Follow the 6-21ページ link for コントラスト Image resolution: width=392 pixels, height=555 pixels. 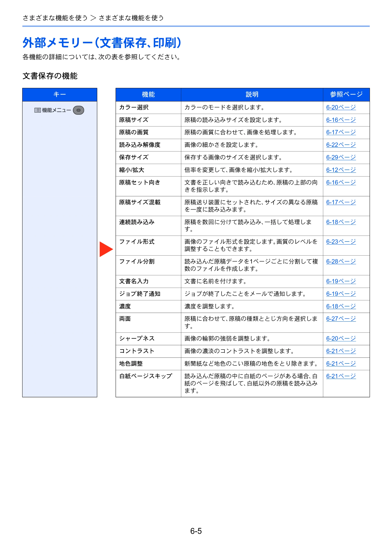pyautogui.click(x=341, y=351)
